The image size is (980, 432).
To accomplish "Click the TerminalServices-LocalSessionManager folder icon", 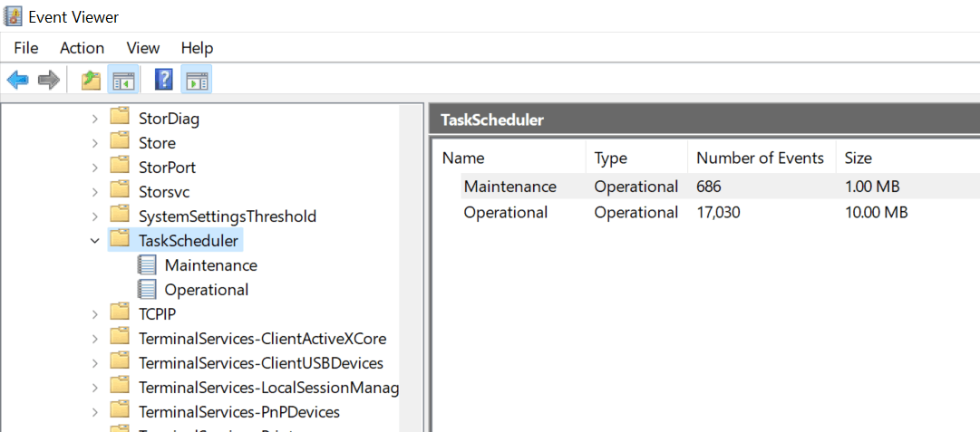I will click(120, 387).
